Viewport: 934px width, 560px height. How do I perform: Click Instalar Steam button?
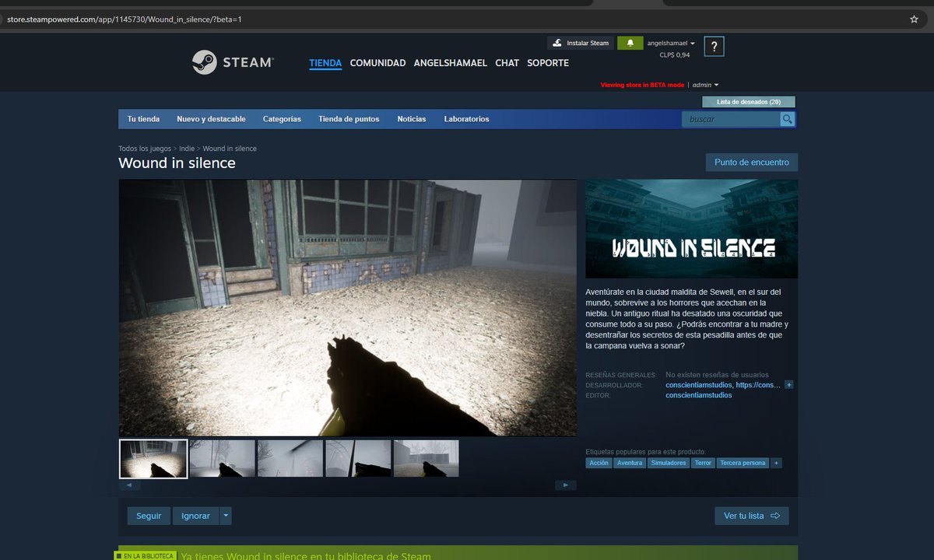point(580,43)
